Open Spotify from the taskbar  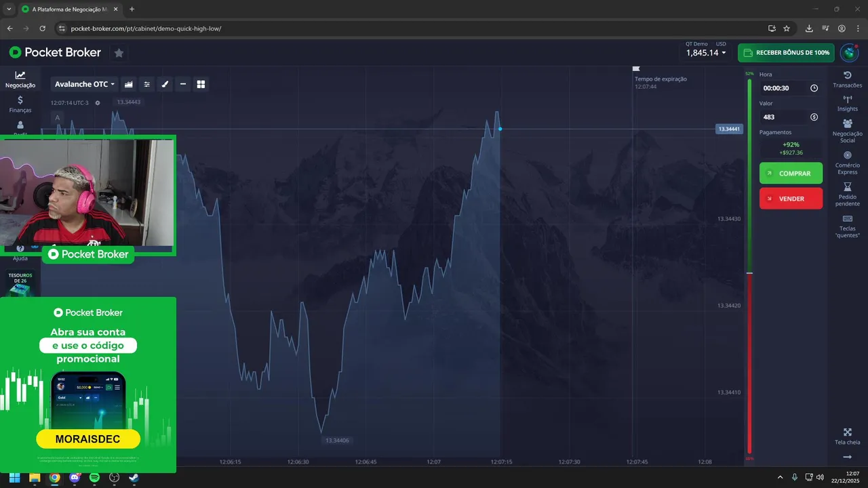[x=94, y=477]
